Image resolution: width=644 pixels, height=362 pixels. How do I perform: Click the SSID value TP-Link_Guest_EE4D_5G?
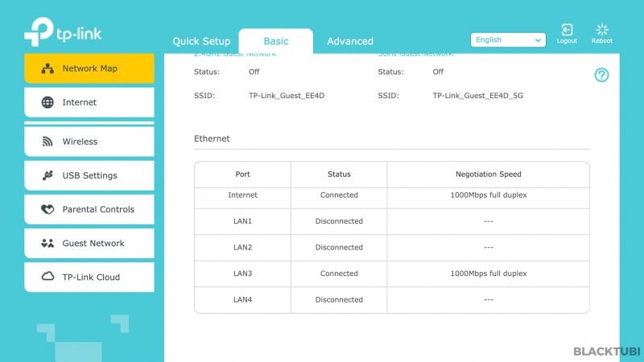(x=477, y=96)
